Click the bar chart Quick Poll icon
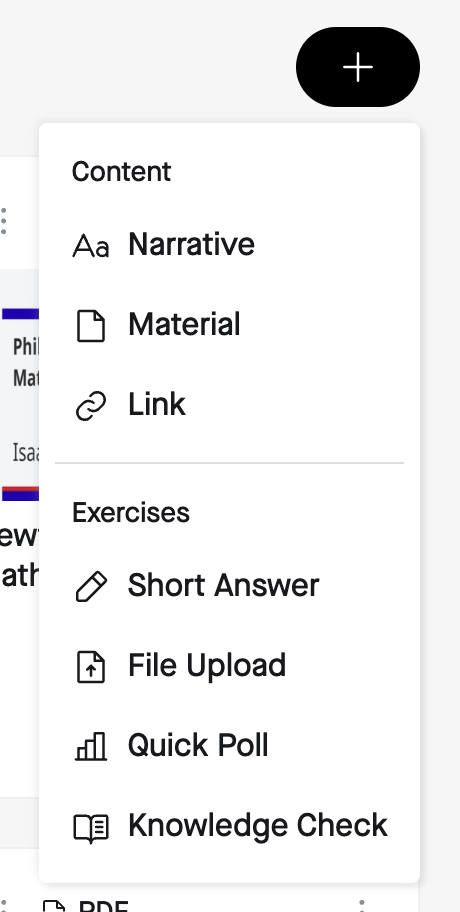Screen dimensions: 460x912 point(91,746)
